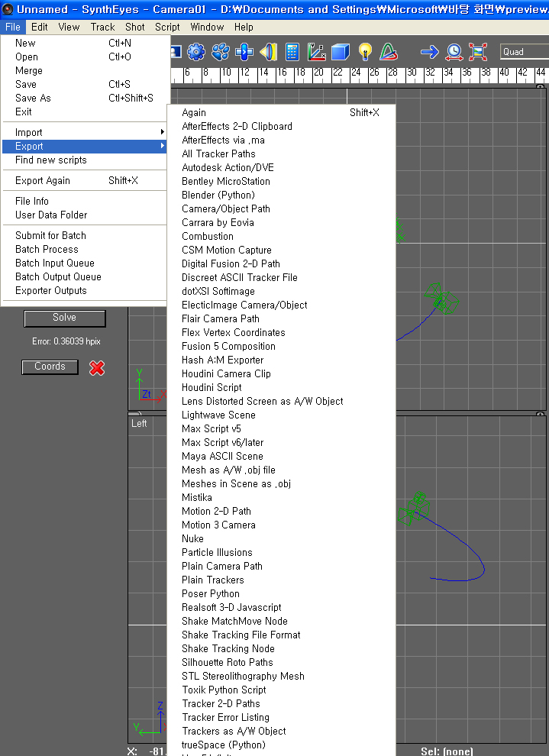Click the blue right arrow toolbar icon

429,52
